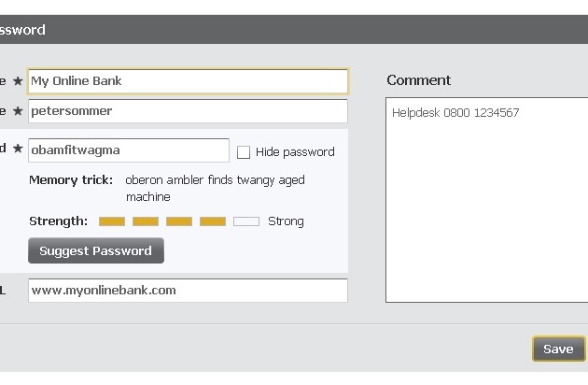Click the first filled strength bar segment
This screenshot has width=588, height=385.
click(x=112, y=221)
